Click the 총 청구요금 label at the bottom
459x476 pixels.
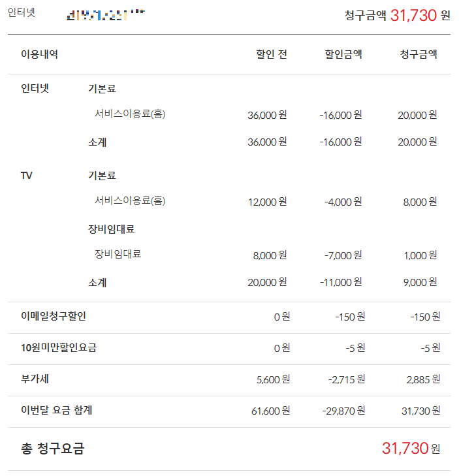click(x=53, y=449)
